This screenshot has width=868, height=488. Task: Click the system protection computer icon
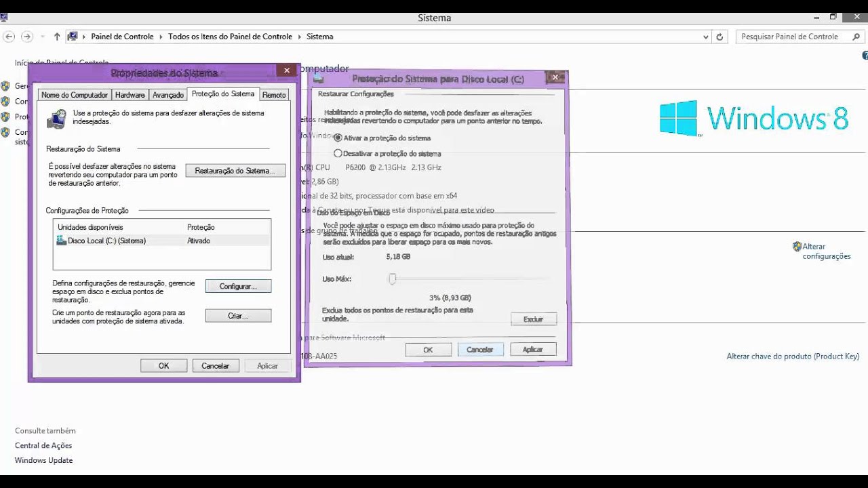pos(56,119)
